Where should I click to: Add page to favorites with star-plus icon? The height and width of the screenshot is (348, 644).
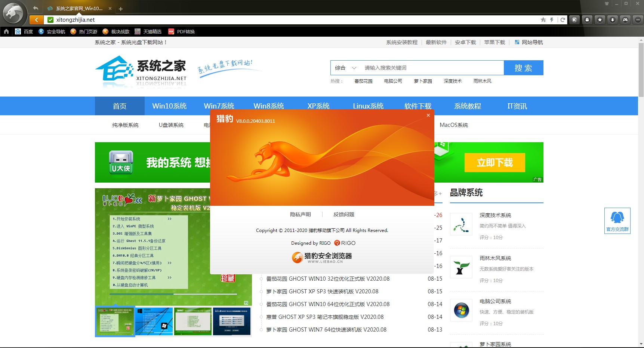[x=543, y=20]
